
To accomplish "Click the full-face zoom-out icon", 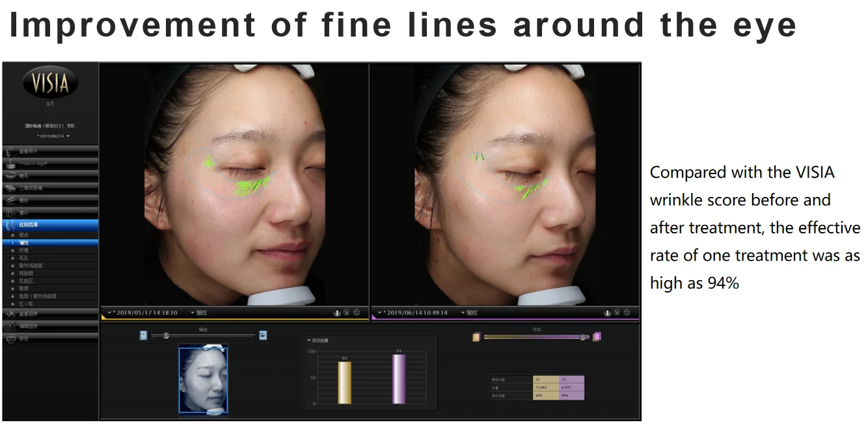I will pos(143,335).
